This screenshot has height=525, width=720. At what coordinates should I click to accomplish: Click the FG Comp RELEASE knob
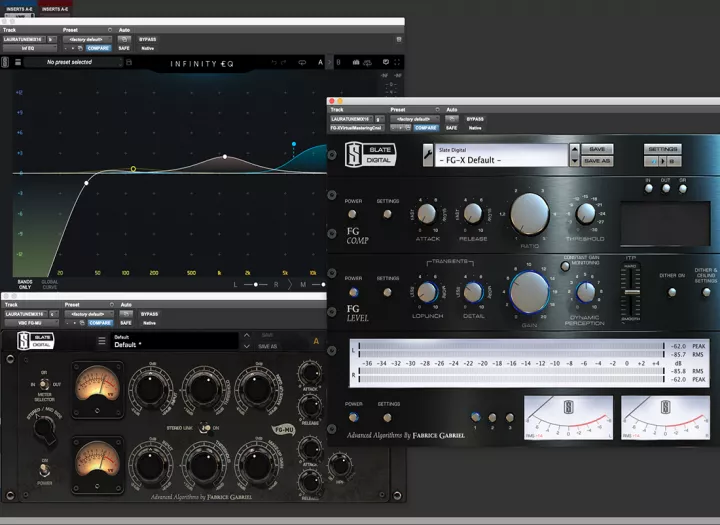[472, 214]
